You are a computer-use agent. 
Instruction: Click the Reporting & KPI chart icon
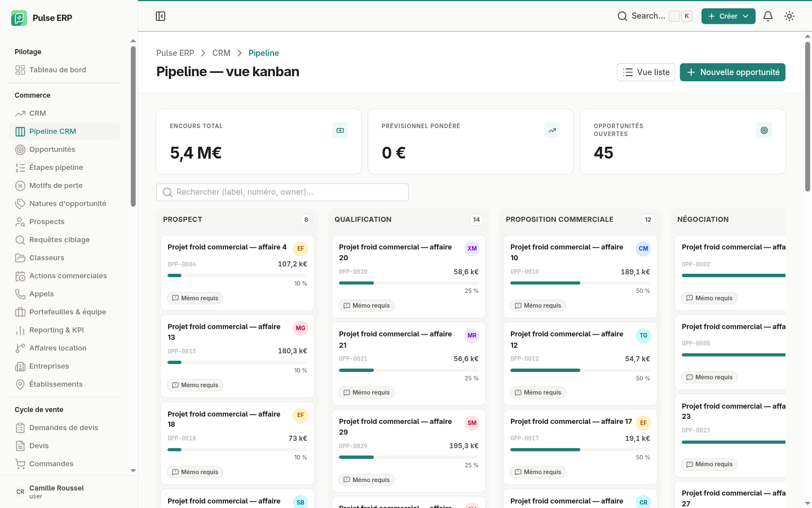(x=20, y=330)
